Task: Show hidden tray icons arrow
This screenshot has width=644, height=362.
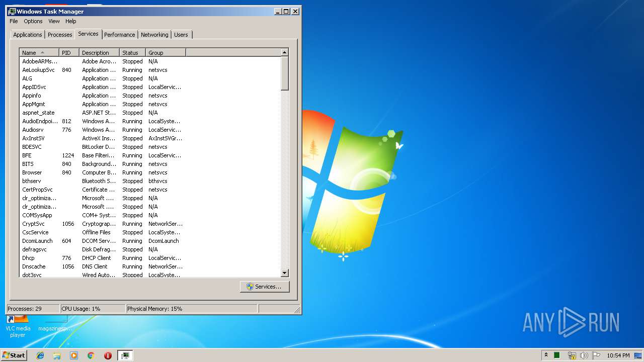Action: [x=546, y=355]
